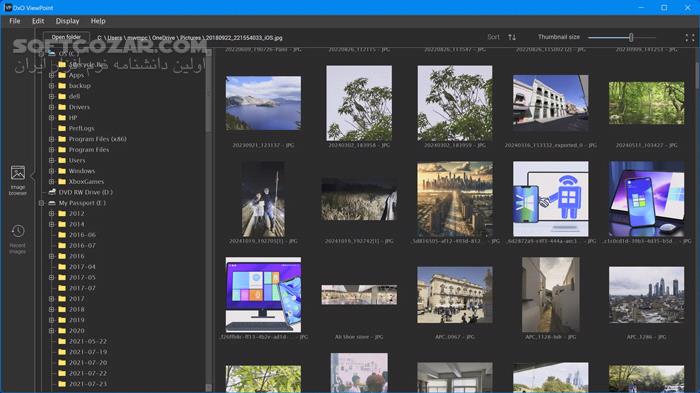The height and width of the screenshot is (393, 700).
Task: Click the 2017-04 folder icon
Action: tap(62, 267)
